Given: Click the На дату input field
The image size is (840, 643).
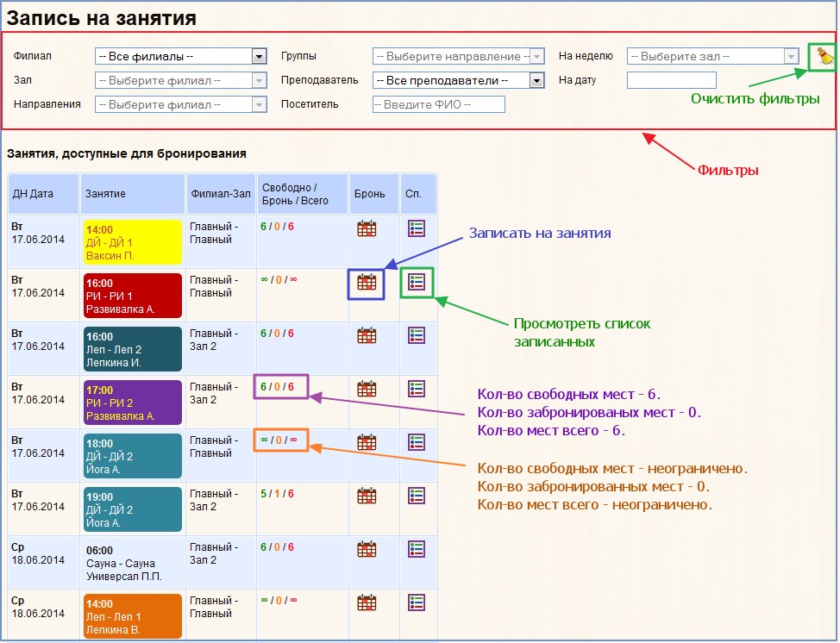Looking at the screenshot, I should (671, 80).
